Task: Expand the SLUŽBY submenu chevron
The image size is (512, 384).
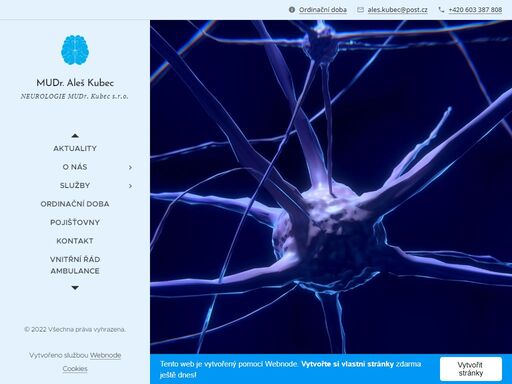Action: pos(130,186)
